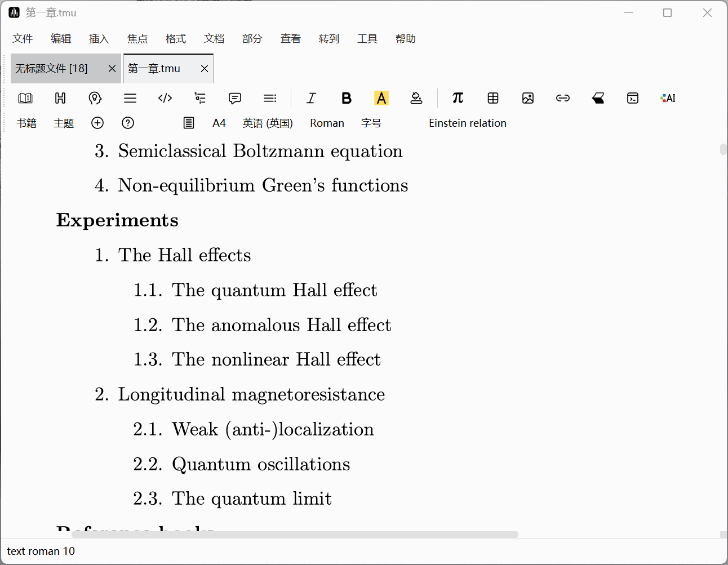The height and width of the screenshot is (565, 728).
Task: Open the 字号 font size dropdown
Action: [x=371, y=123]
